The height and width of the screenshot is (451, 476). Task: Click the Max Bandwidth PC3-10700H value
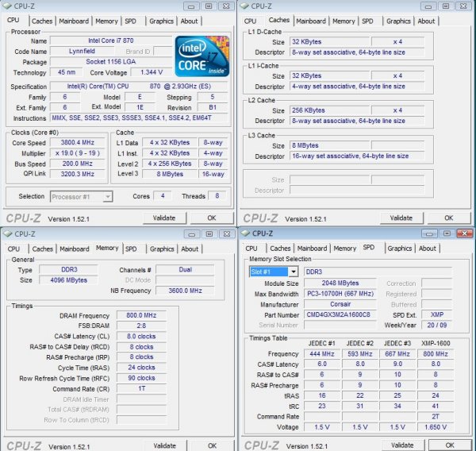pyautogui.click(x=340, y=294)
